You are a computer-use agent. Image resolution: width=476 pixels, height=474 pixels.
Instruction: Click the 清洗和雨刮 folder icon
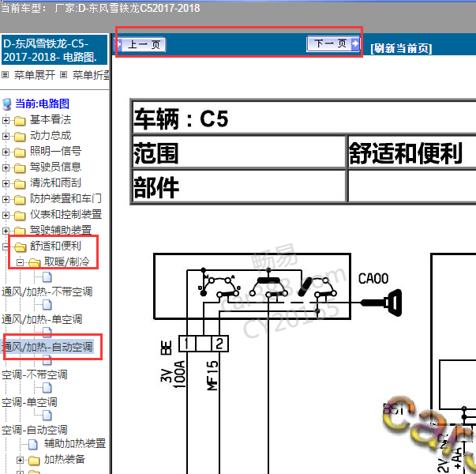click(x=20, y=184)
